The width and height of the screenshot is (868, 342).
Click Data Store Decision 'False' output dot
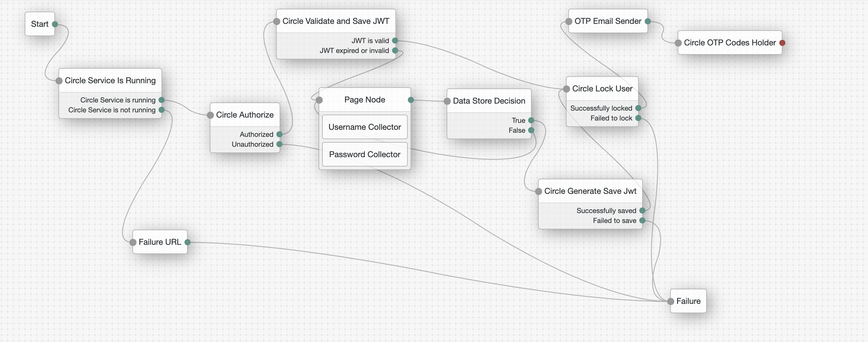531,130
